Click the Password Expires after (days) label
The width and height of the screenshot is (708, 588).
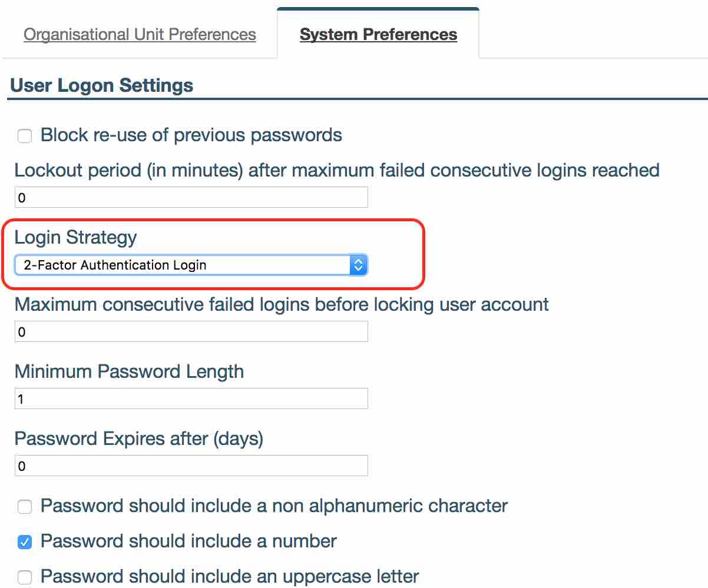coord(138,438)
